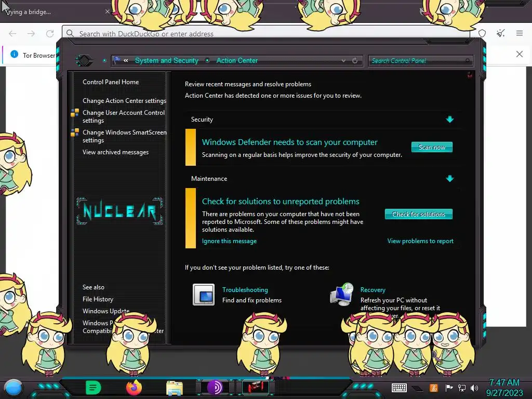Open the network tray icon
Screen dimensions: 532x399
(x=462, y=388)
